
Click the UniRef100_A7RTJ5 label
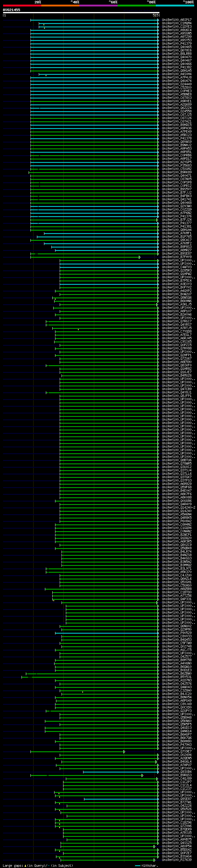[176, 328]
